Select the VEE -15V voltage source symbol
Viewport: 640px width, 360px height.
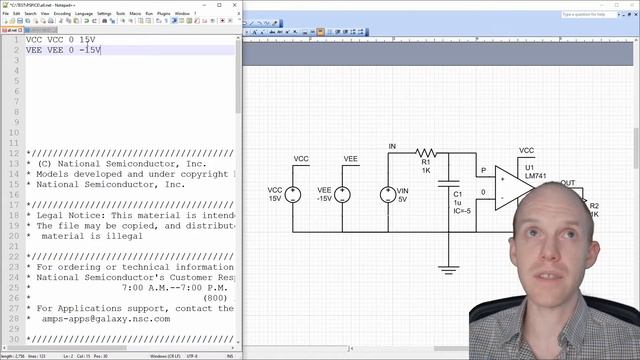pos(342,195)
